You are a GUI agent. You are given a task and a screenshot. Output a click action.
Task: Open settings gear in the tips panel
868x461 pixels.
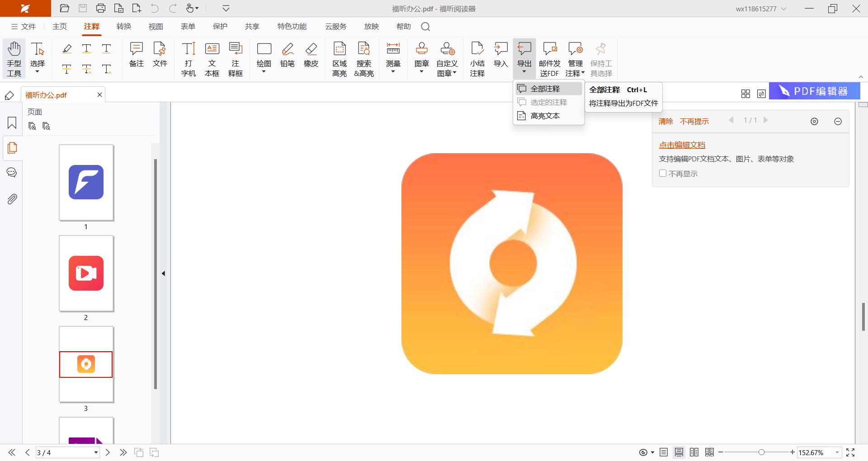click(x=814, y=122)
